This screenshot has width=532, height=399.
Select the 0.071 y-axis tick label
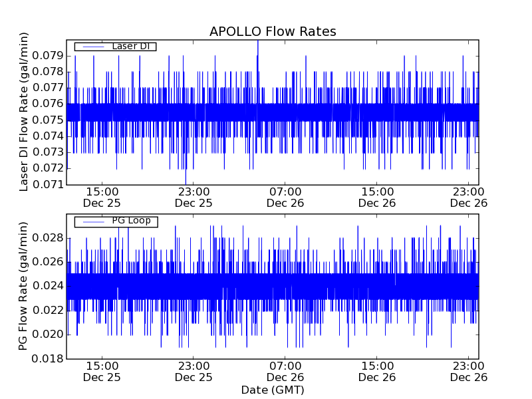click(x=48, y=184)
